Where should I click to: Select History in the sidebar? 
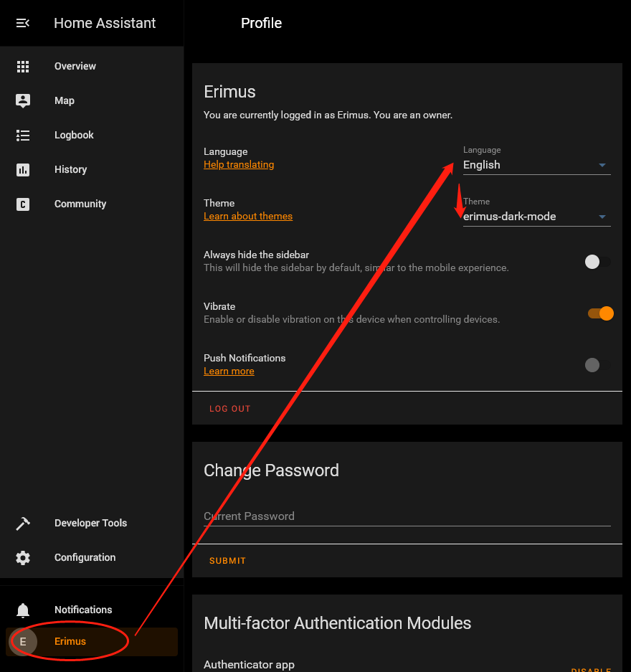tap(71, 170)
